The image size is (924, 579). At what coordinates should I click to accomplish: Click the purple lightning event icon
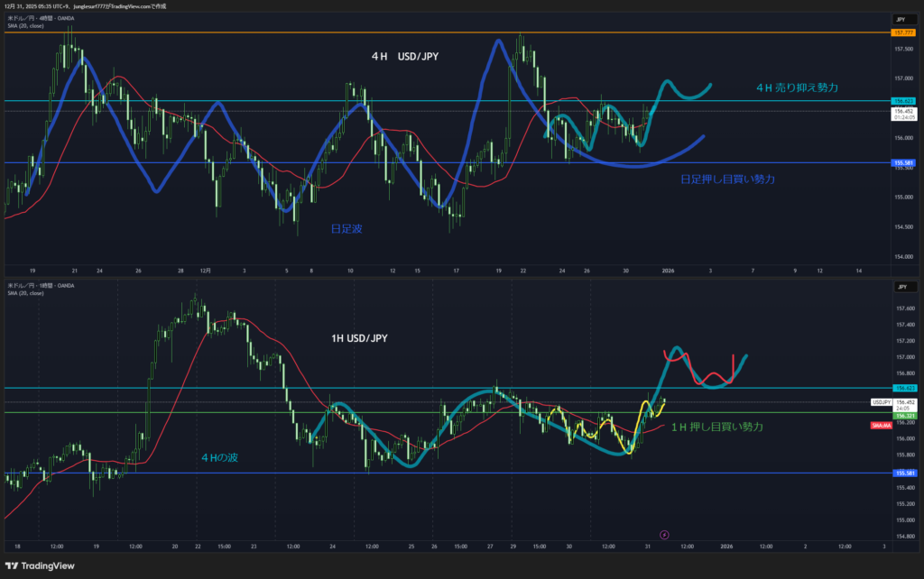click(x=666, y=534)
